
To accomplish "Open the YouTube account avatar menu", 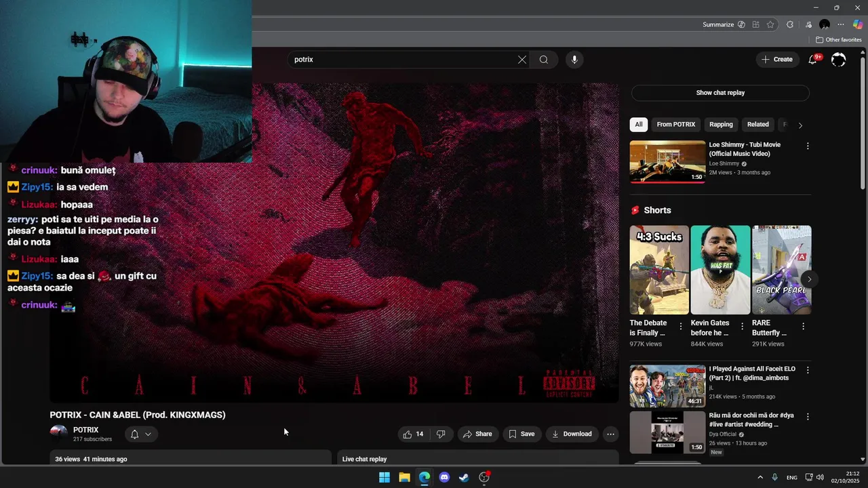I will (x=839, y=60).
